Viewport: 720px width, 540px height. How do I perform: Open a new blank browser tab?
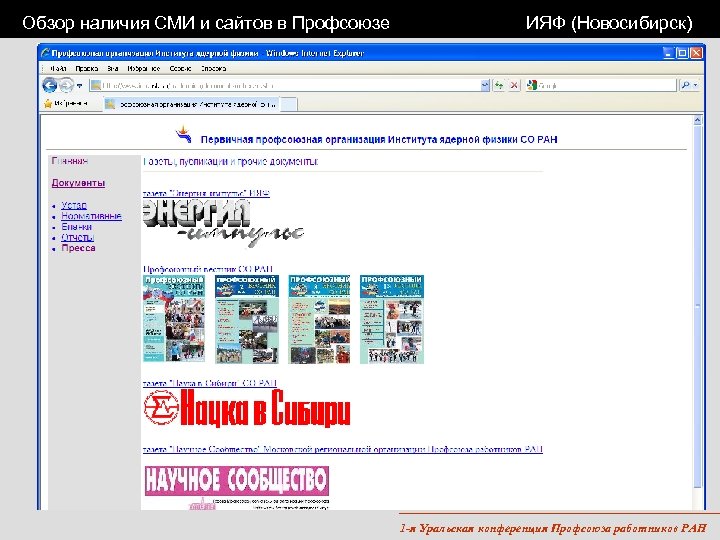point(289,105)
